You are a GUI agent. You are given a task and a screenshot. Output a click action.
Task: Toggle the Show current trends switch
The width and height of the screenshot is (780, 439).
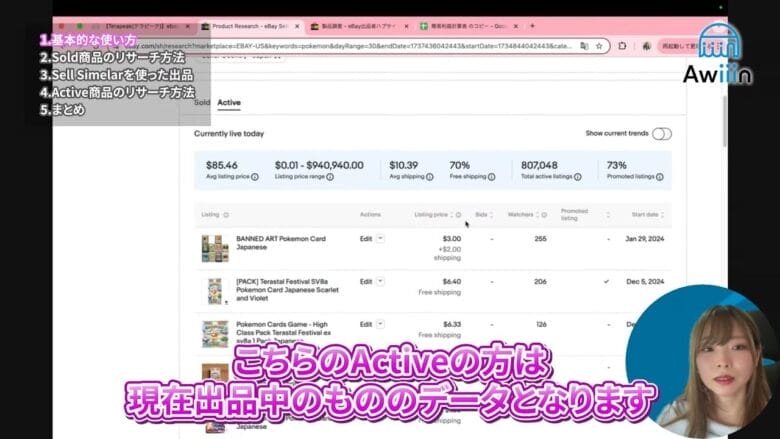[x=661, y=134]
